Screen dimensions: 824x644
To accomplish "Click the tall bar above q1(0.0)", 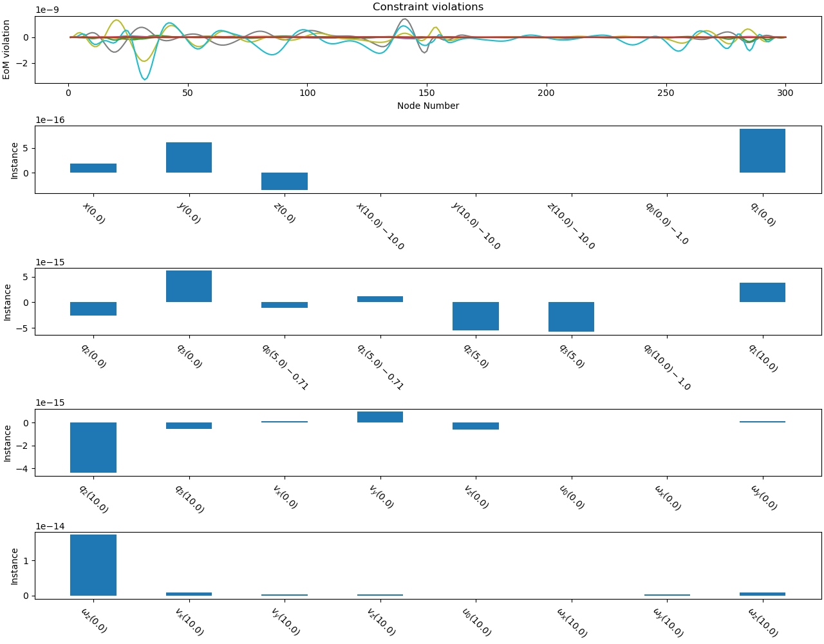I will pyautogui.click(x=762, y=151).
